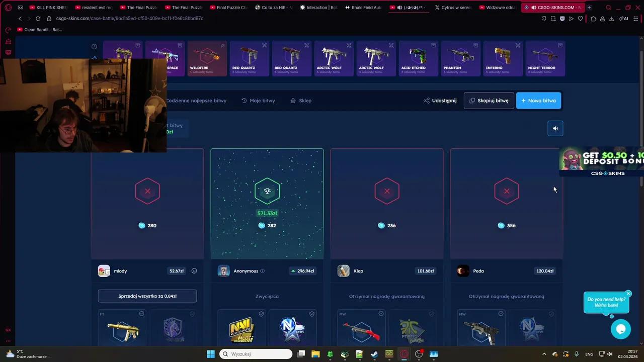Switch to Moje bitwy tab

coord(258,101)
